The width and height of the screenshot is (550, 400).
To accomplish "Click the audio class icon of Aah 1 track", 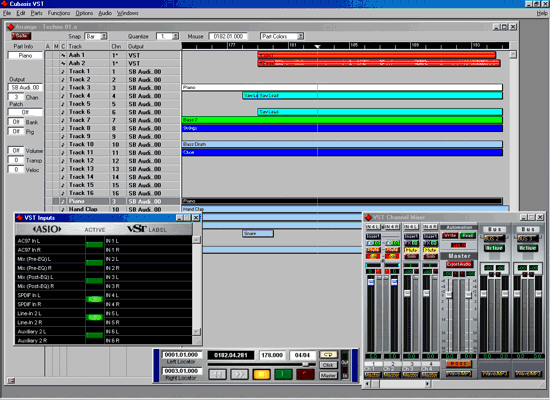I will coord(63,55).
